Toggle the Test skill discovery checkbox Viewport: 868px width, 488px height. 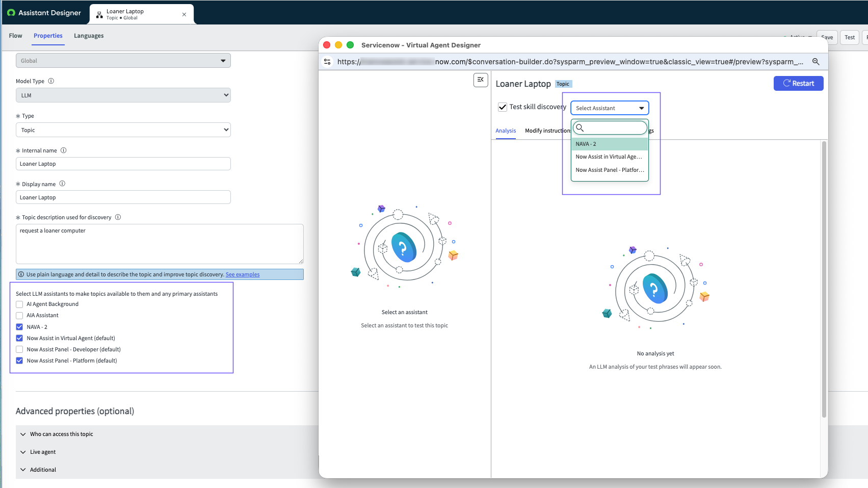tap(503, 107)
